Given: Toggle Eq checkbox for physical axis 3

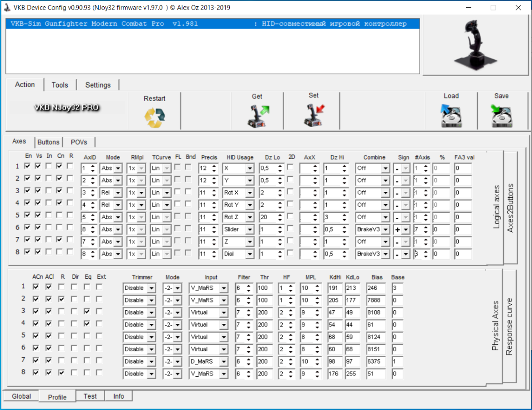Looking at the screenshot, I should [x=87, y=312].
